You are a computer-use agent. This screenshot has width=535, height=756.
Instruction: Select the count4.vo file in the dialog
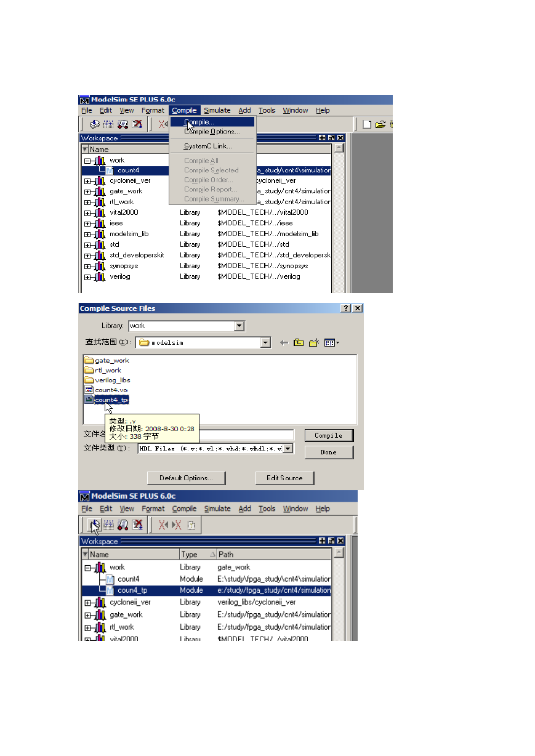coord(106,390)
